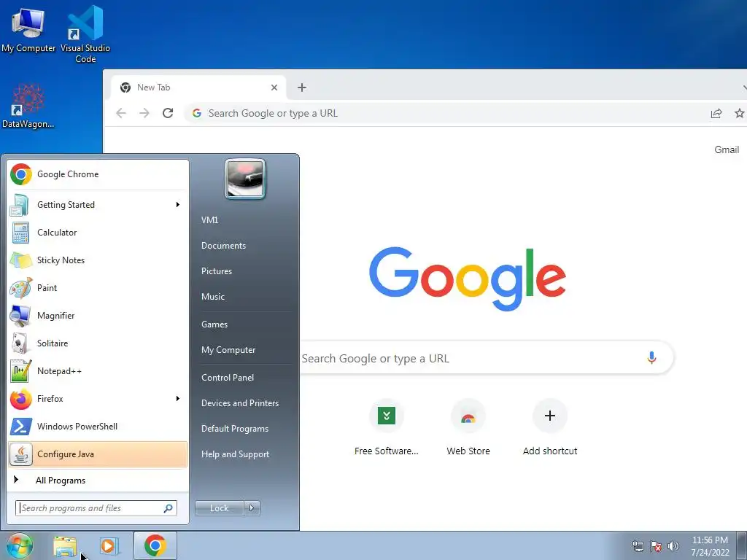Open Action Center flag tray icon

tap(656, 546)
